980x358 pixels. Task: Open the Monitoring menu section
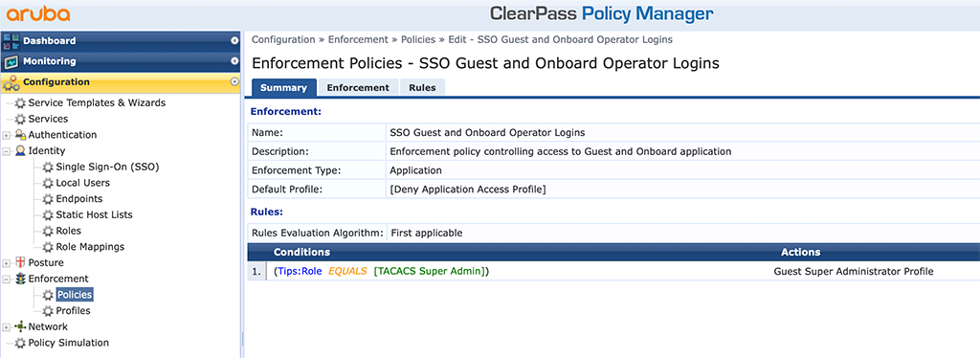[121, 61]
